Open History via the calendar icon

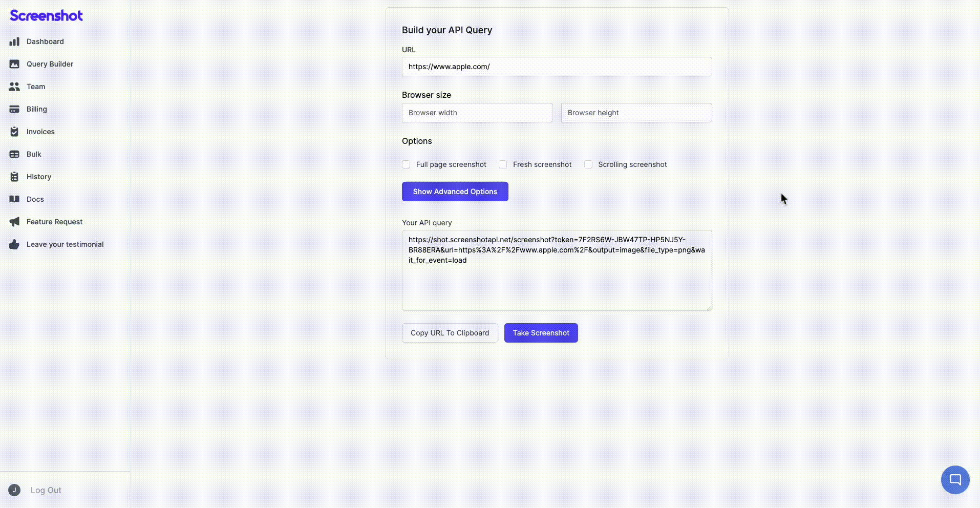14,177
